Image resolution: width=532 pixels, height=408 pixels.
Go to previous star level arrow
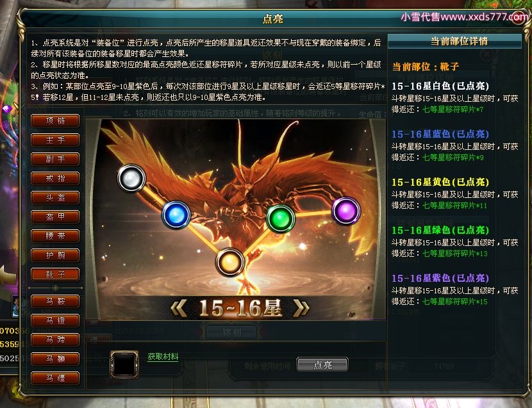[x=178, y=308]
